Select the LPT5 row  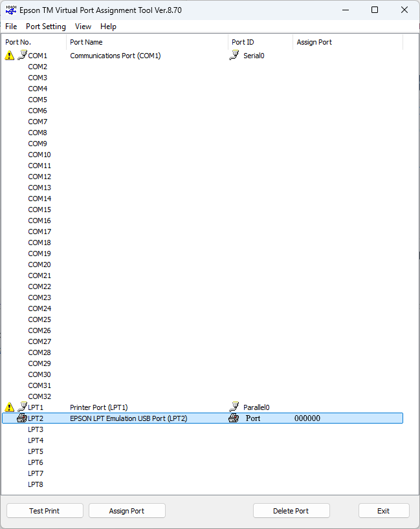(x=36, y=451)
